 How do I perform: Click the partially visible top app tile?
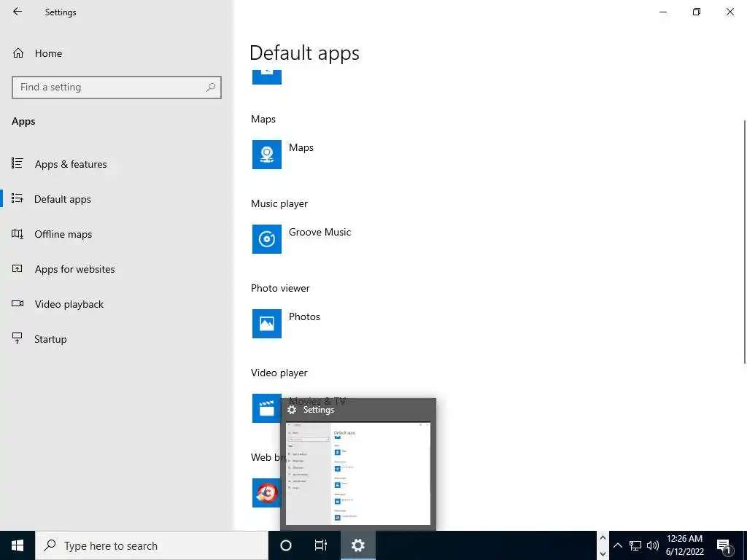point(267,77)
